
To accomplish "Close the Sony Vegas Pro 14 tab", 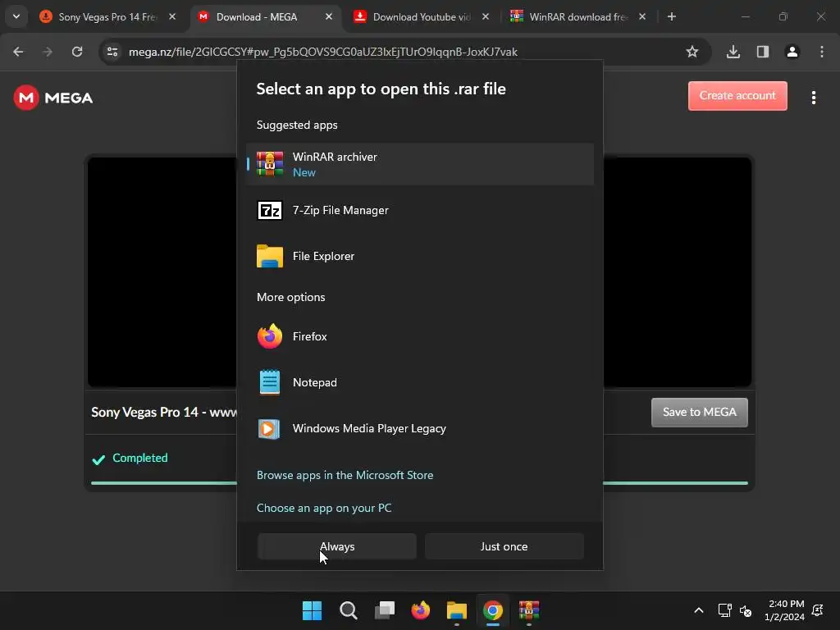I will pyautogui.click(x=172, y=16).
